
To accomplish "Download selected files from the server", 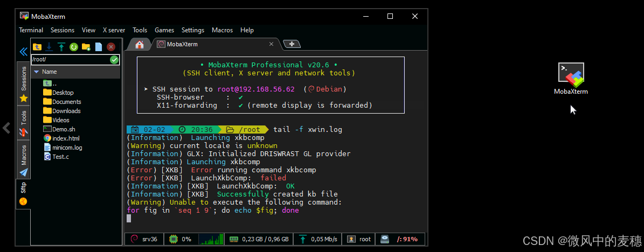I will pos(49,47).
